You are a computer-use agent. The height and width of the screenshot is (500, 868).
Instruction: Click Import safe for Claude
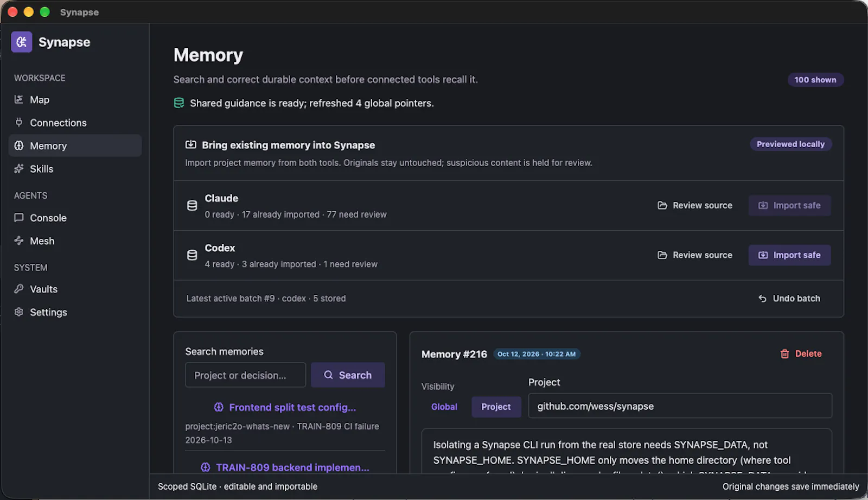coord(789,205)
